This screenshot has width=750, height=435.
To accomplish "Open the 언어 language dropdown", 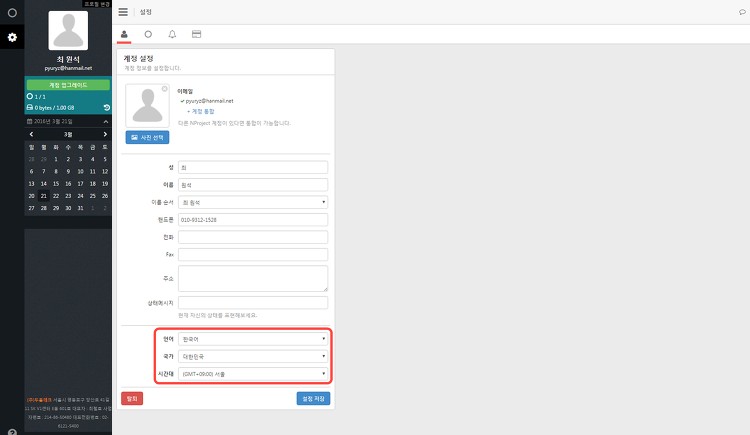I will [x=253, y=339].
